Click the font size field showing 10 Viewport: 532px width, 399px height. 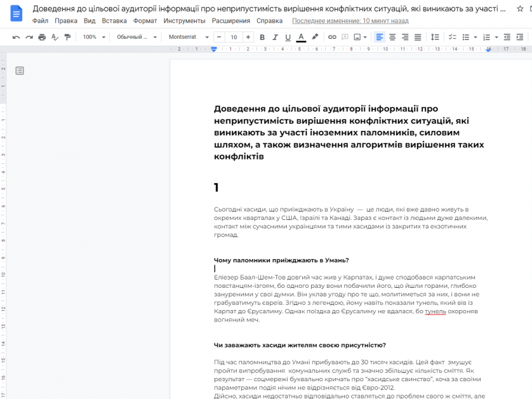pos(234,37)
